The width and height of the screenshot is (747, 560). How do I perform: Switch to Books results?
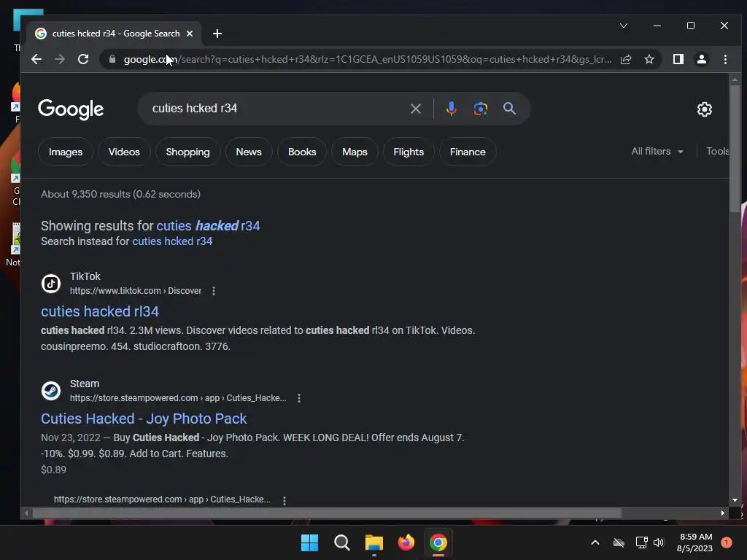pyautogui.click(x=302, y=152)
